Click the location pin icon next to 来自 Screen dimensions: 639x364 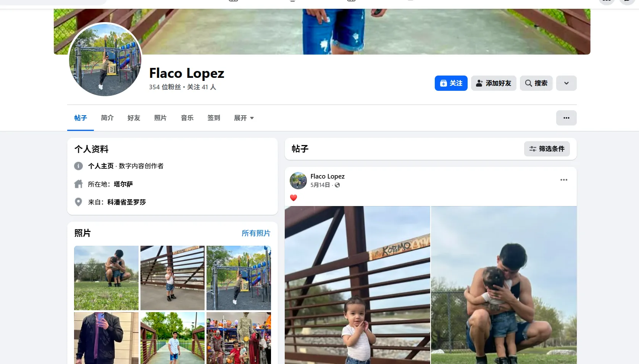[x=78, y=202]
